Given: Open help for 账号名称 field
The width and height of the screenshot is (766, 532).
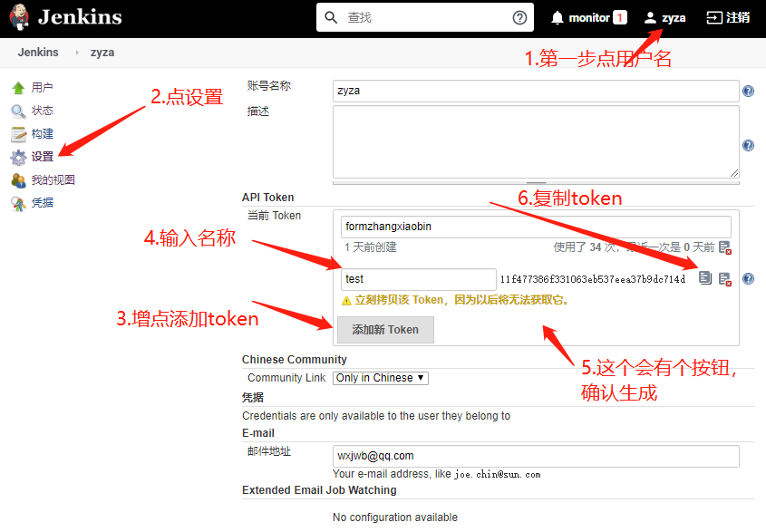Looking at the screenshot, I should pos(748,91).
